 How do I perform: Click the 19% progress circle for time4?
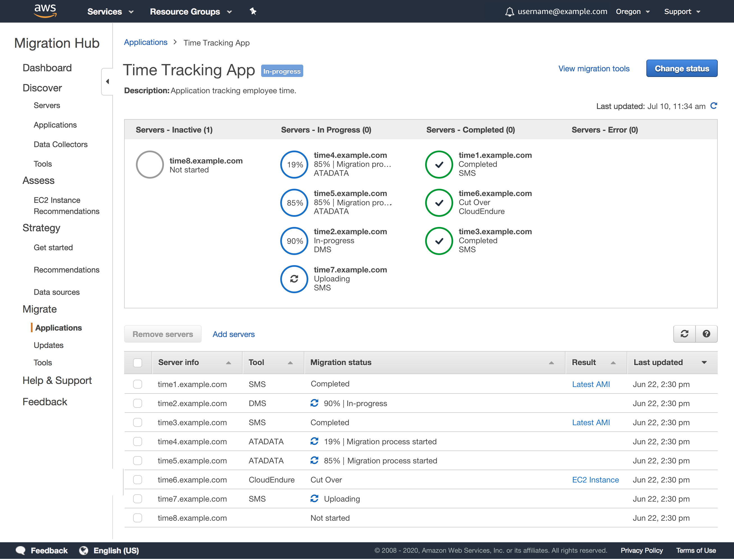(x=294, y=165)
